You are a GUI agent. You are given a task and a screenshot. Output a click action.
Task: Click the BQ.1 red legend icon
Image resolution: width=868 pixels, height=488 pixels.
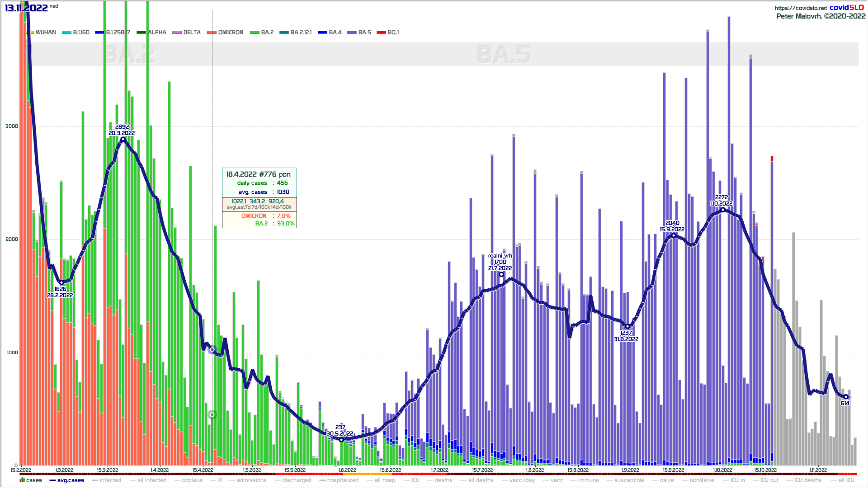(381, 33)
